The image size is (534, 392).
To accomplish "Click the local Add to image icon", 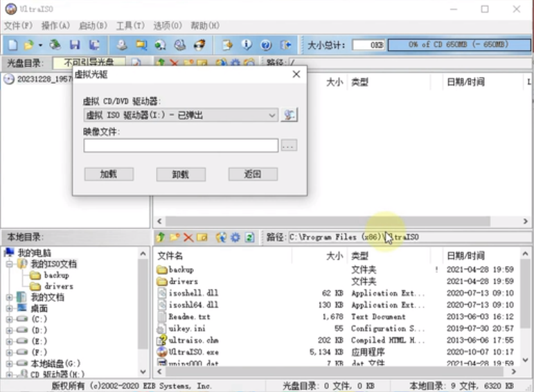I will [x=222, y=237].
